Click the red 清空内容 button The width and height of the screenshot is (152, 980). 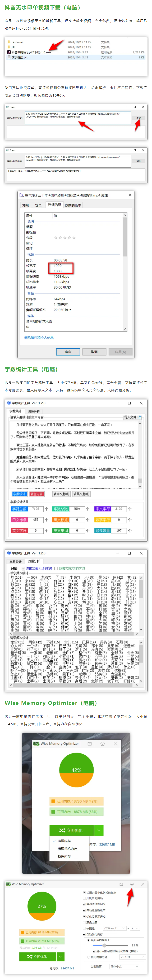click(36, 494)
